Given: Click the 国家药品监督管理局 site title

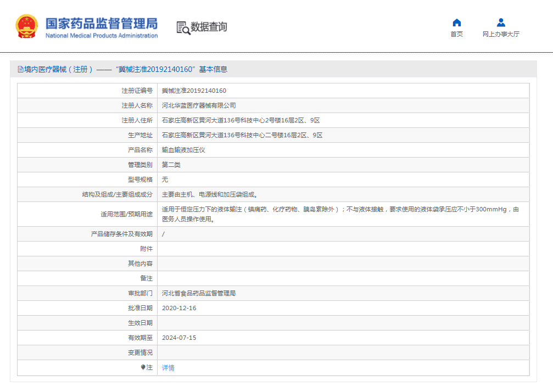Looking at the screenshot, I should (x=101, y=23).
